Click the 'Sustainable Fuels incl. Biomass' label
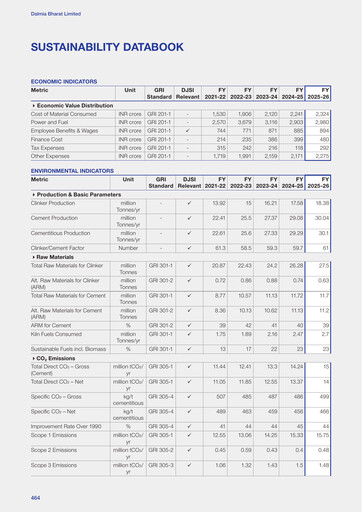Viewport: 362px width, 512px height. tap(68, 349)
